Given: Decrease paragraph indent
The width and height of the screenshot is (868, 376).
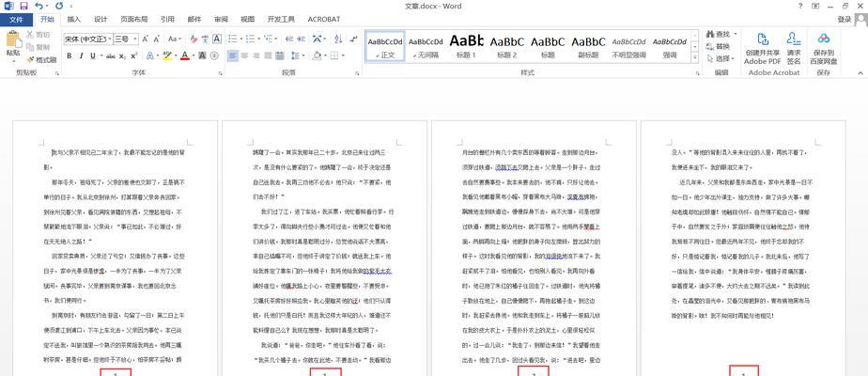Looking at the screenshot, I should (x=289, y=39).
